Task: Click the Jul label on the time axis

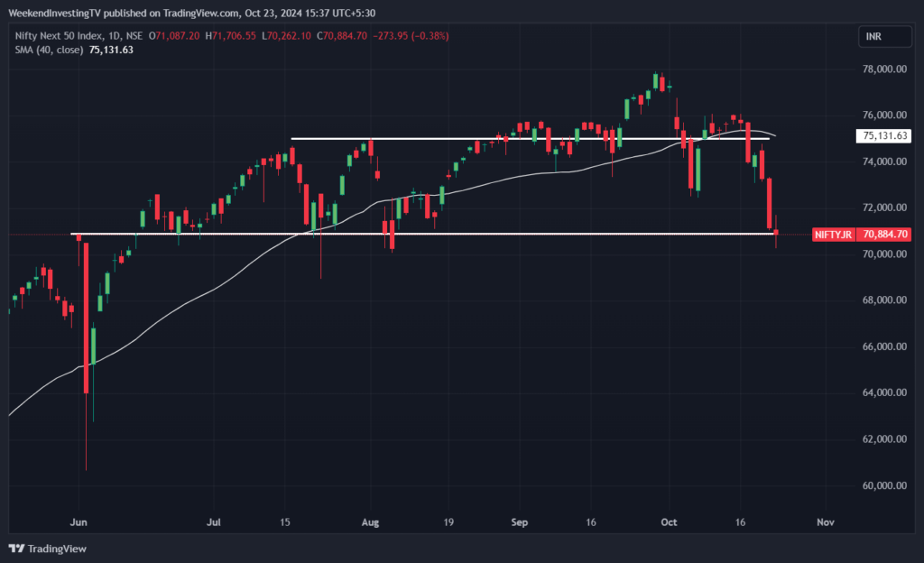Action: point(215,521)
